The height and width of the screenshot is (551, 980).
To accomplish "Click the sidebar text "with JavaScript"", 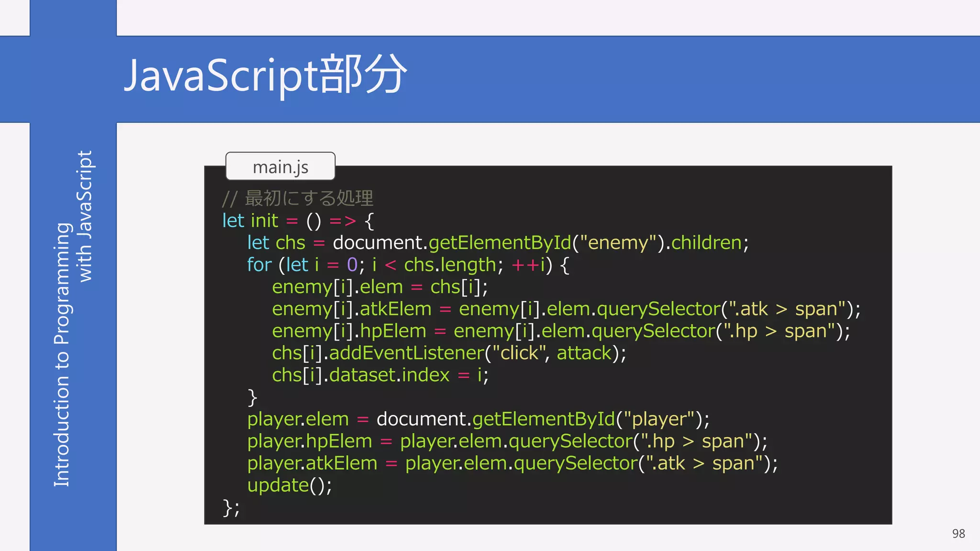I will click(x=85, y=216).
